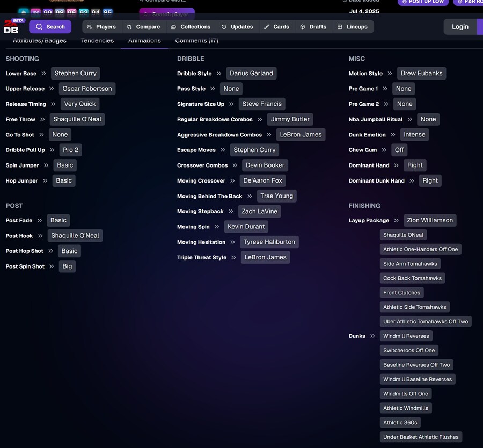Click Pass Style None value
Screen dimensions: 483x448
(231, 89)
